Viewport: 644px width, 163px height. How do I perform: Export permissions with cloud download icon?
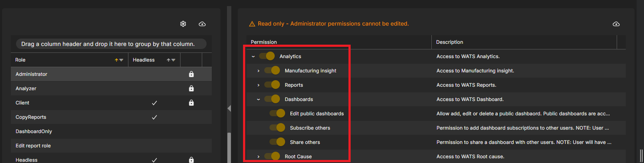pyautogui.click(x=616, y=24)
